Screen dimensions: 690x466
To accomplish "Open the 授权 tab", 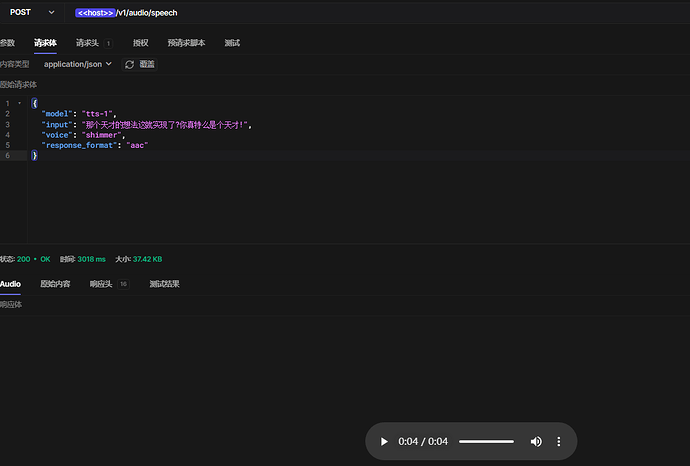I will click(x=140, y=43).
